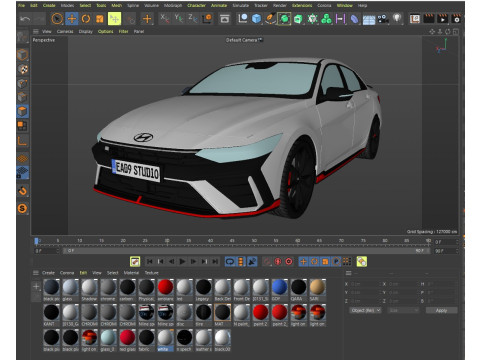Toggle Autokeying button

point(278,262)
